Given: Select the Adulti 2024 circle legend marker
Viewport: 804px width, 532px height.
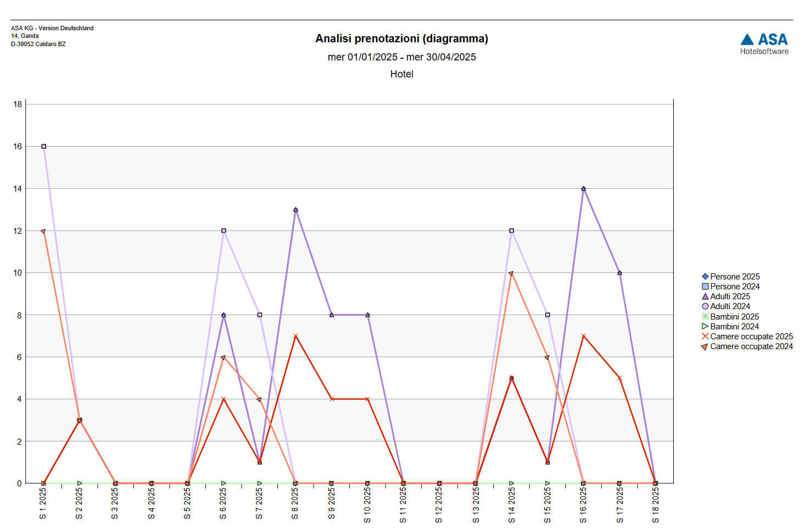Looking at the screenshot, I should [x=705, y=306].
